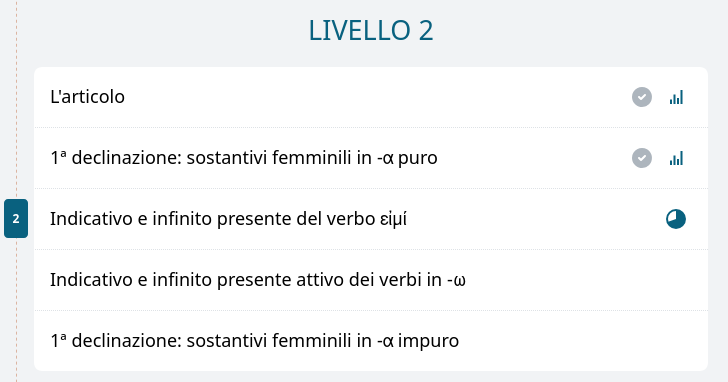Open Indicativo e infinito presente del verbo εἰμί
728x382 pixels.
tap(228, 219)
